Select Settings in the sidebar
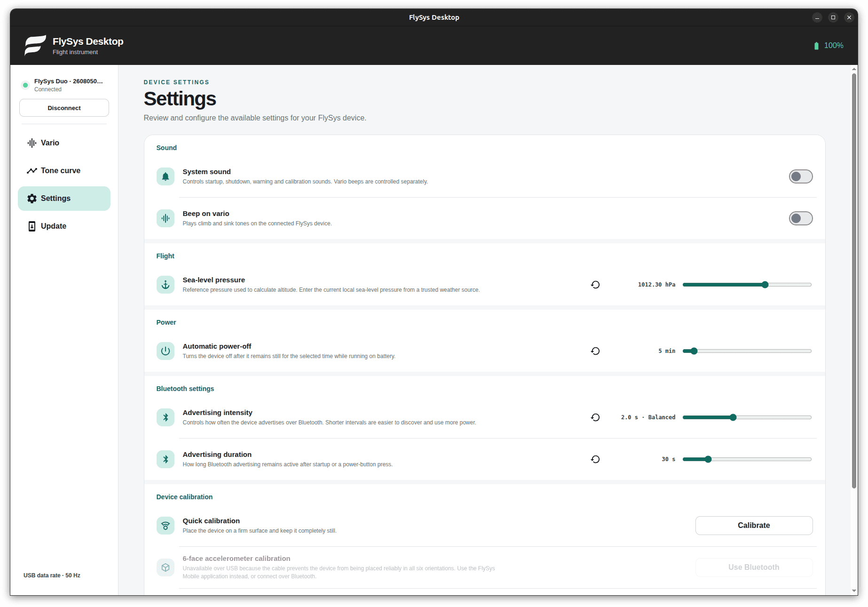This screenshot has height=607, width=868. tap(64, 199)
